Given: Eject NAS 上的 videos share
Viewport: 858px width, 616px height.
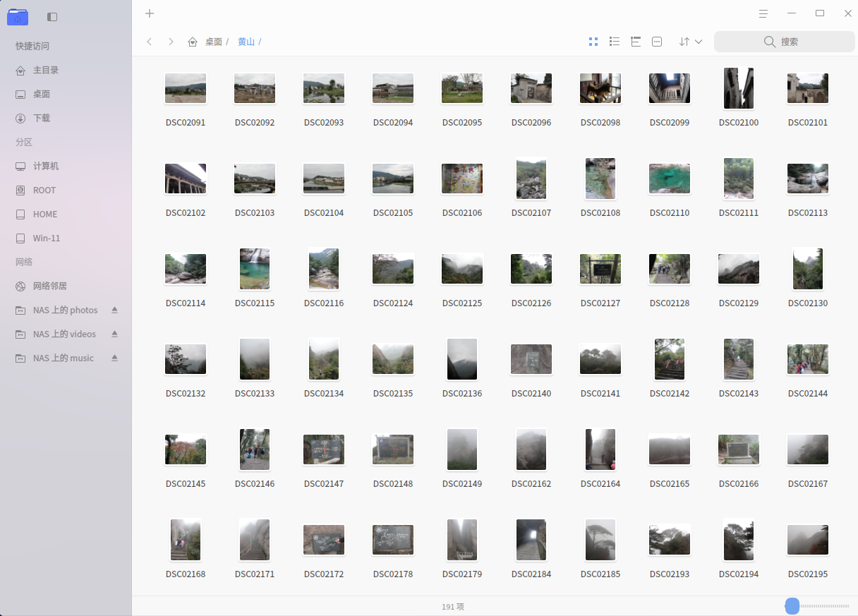Looking at the screenshot, I should pyautogui.click(x=114, y=334).
